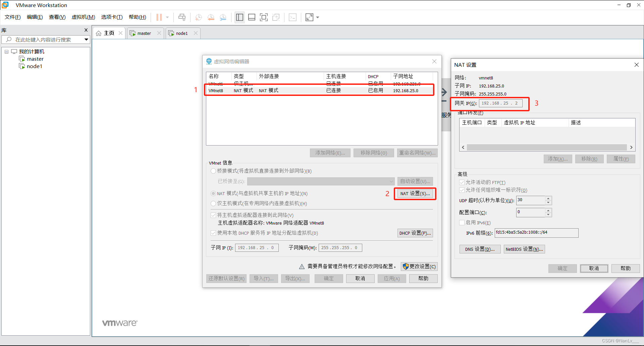This screenshot has height=346, width=644.
Task: Click the pause/suspend toolbar icon
Action: tap(159, 17)
